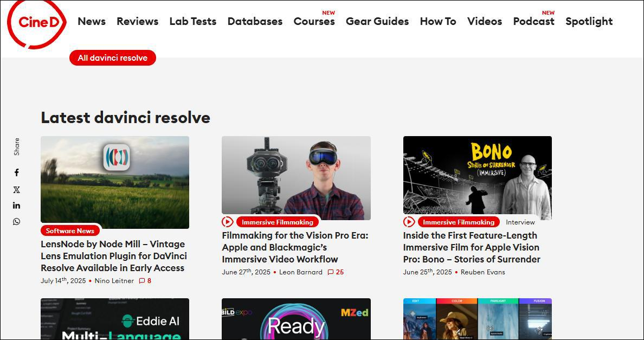Share on Facebook icon
This screenshot has height=340, width=644.
[x=16, y=172]
